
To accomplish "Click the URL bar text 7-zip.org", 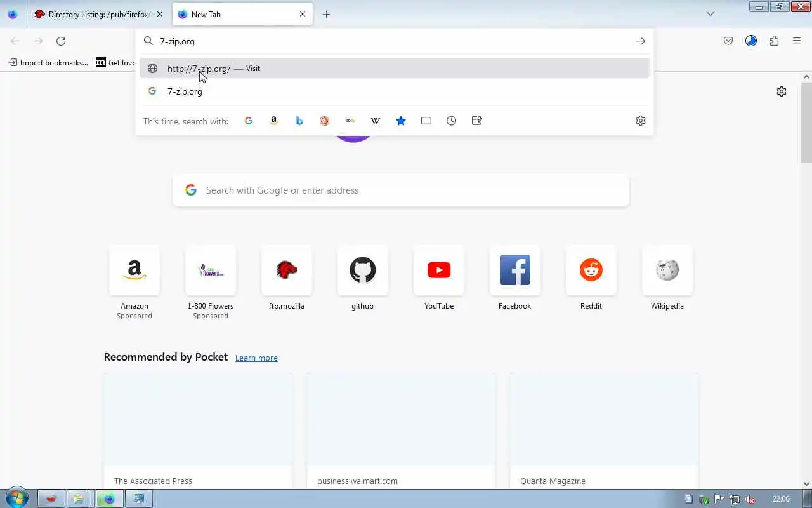I will click(177, 41).
